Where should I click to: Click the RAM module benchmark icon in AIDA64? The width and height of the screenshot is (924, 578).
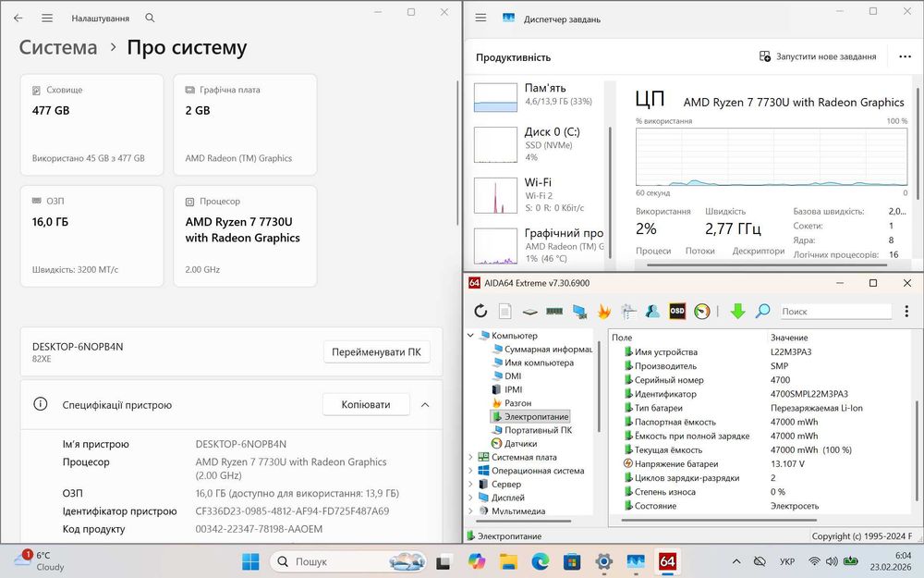(x=554, y=311)
